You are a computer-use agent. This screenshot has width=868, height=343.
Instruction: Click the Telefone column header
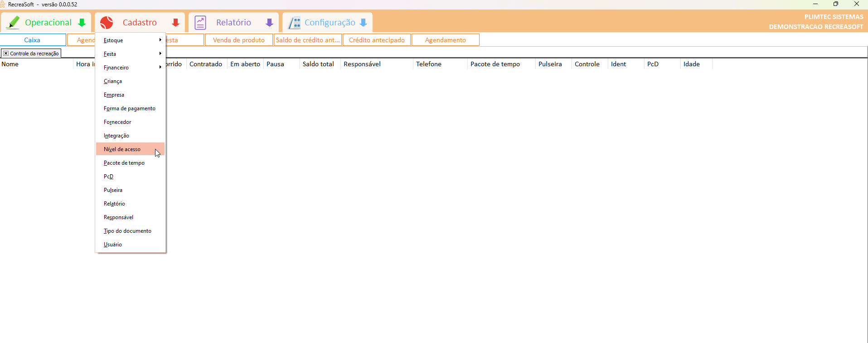click(440, 64)
